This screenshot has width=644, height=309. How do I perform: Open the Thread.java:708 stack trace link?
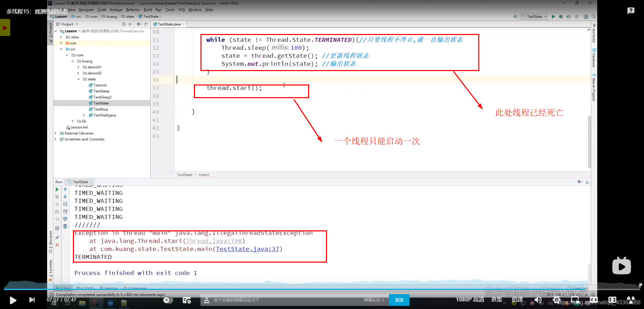pyautogui.click(x=214, y=241)
